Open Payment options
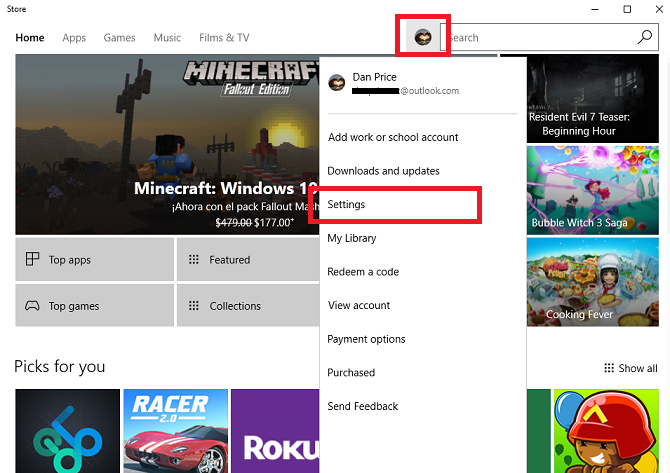 tap(366, 339)
